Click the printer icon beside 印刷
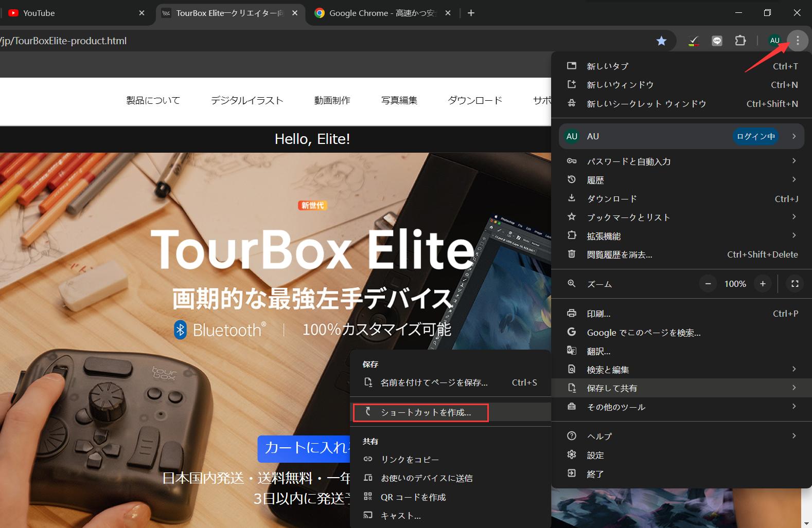This screenshot has height=528, width=812. pyautogui.click(x=571, y=313)
